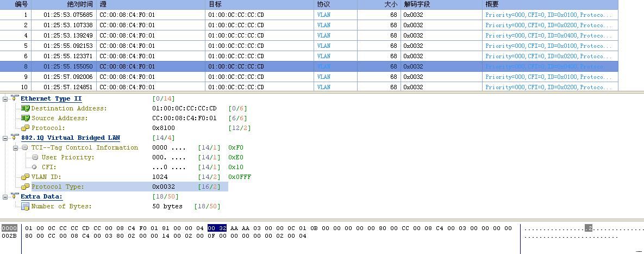Click the CFI bit circle icon

pos(35,167)
